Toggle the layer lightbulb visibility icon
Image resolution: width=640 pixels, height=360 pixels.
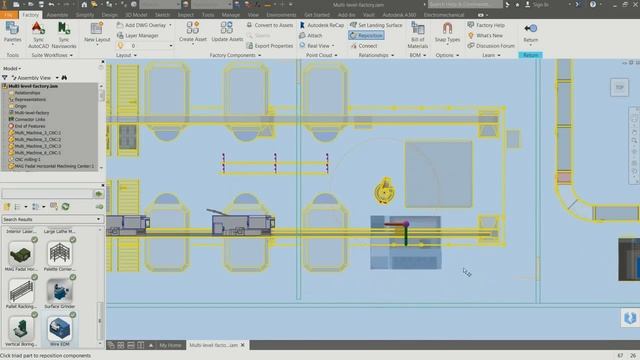120,46
